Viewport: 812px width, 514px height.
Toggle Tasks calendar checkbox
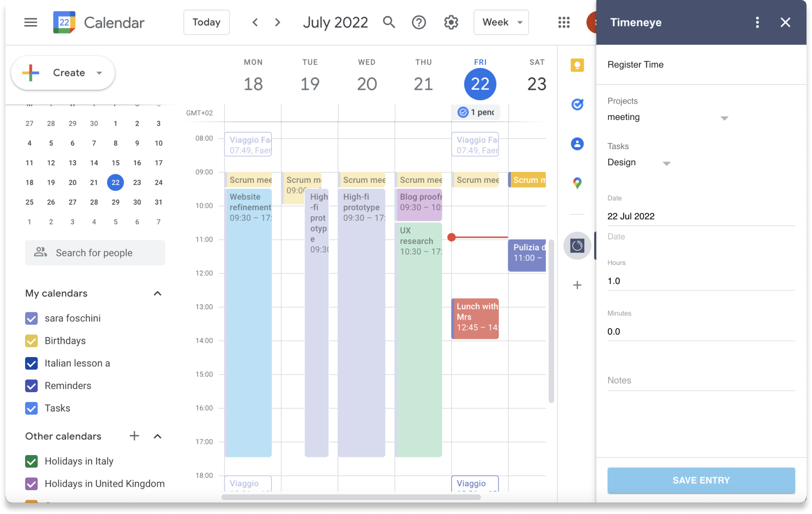click(31, 408)
